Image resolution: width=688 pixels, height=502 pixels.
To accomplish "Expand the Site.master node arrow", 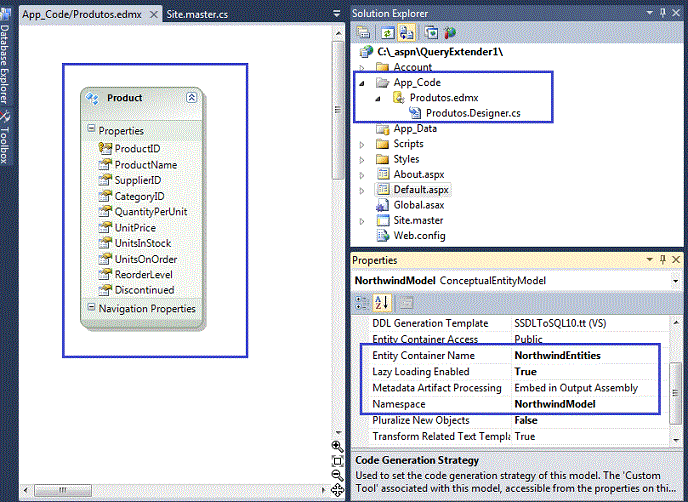I will coord(362,221).
